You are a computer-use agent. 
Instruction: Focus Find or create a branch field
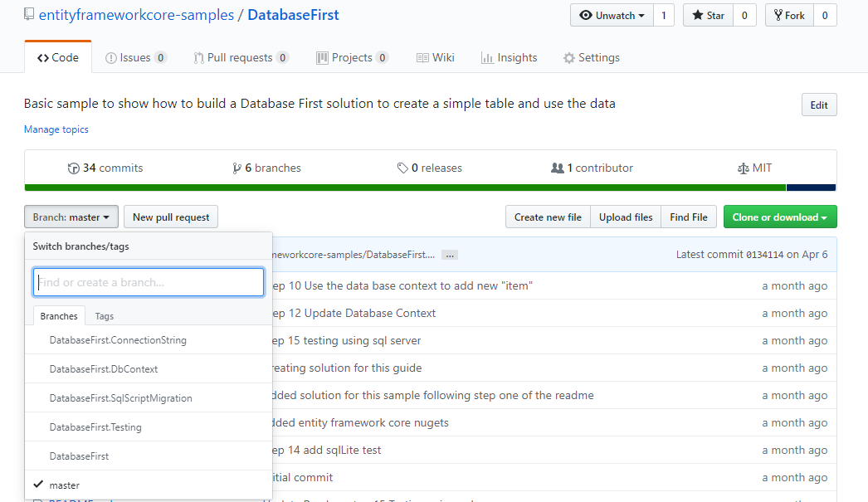pos(149,282)
